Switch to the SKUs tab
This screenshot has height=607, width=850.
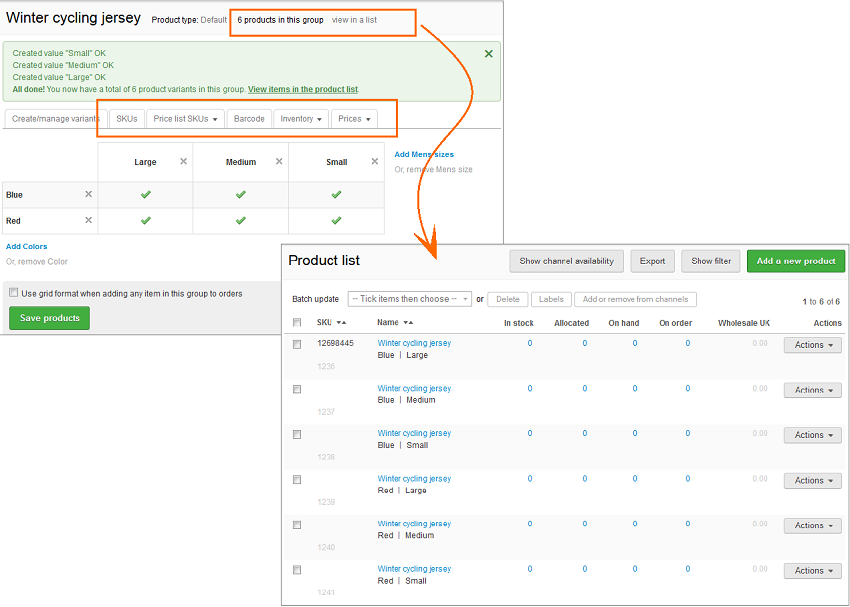127,119
